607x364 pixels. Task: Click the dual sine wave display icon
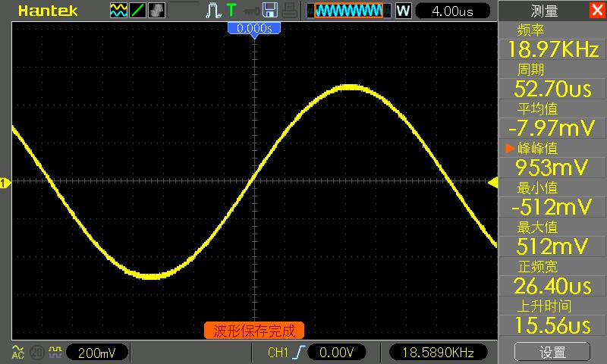(118, 11)
